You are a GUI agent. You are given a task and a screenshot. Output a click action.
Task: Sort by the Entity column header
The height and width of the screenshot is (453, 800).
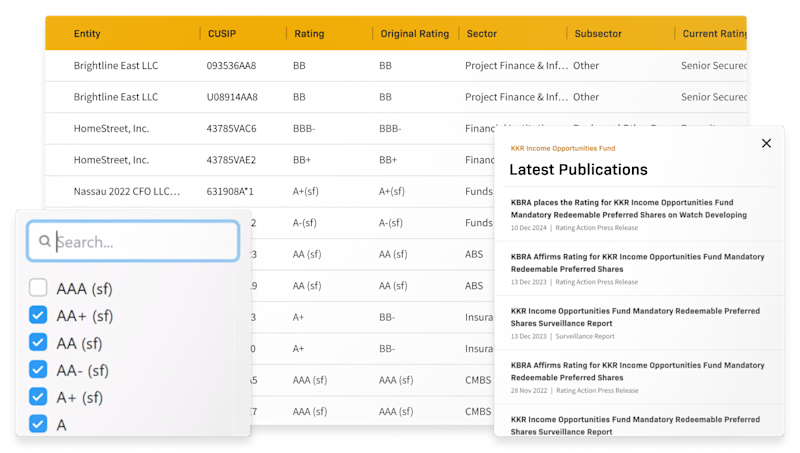[x=87, y=34]
